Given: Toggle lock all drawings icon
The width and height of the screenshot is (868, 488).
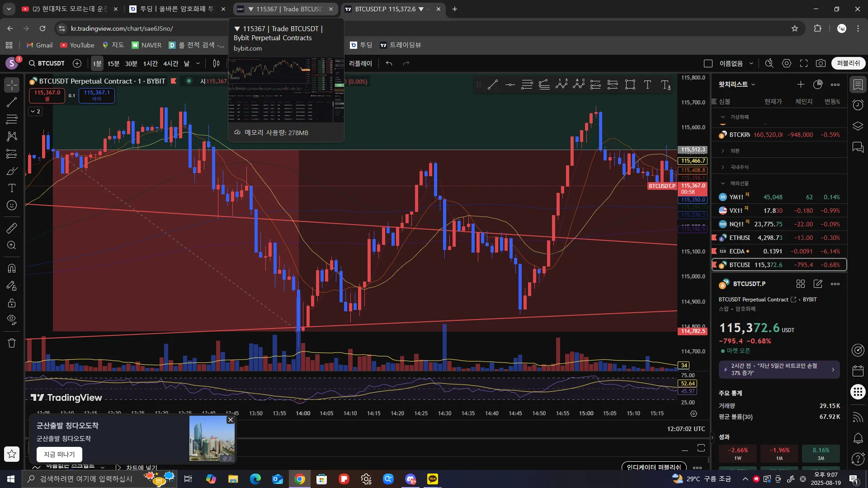Looking at the screenshot, I should point(12,303).
